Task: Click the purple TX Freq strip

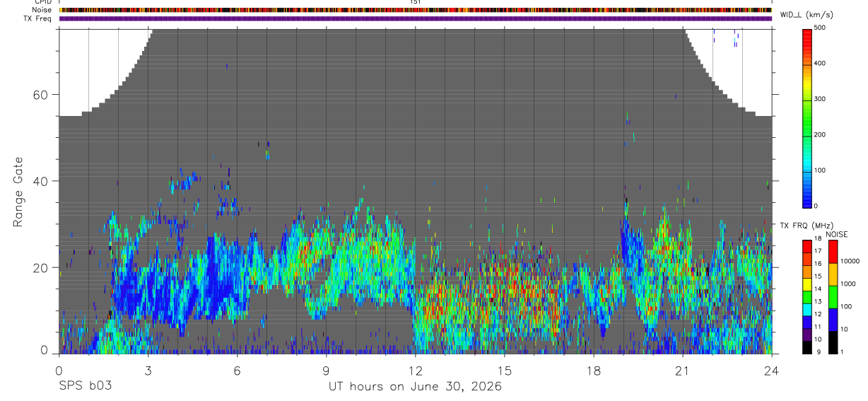Action: pos(415,18)
